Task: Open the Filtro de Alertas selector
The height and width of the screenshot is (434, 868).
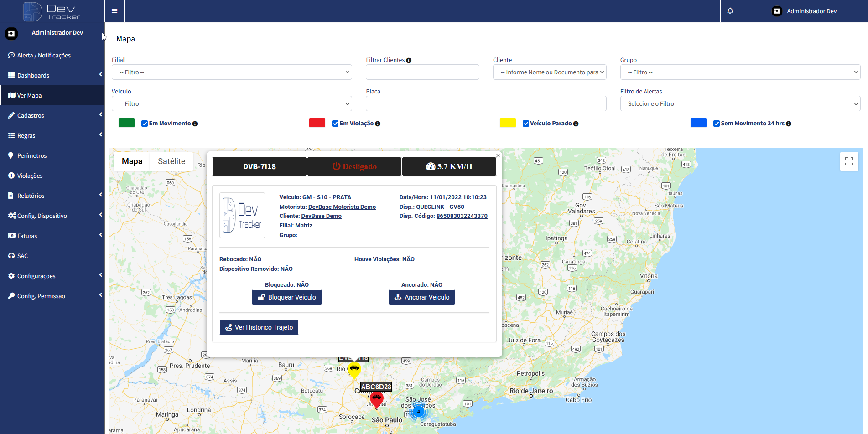Action: tap(740, 103)
